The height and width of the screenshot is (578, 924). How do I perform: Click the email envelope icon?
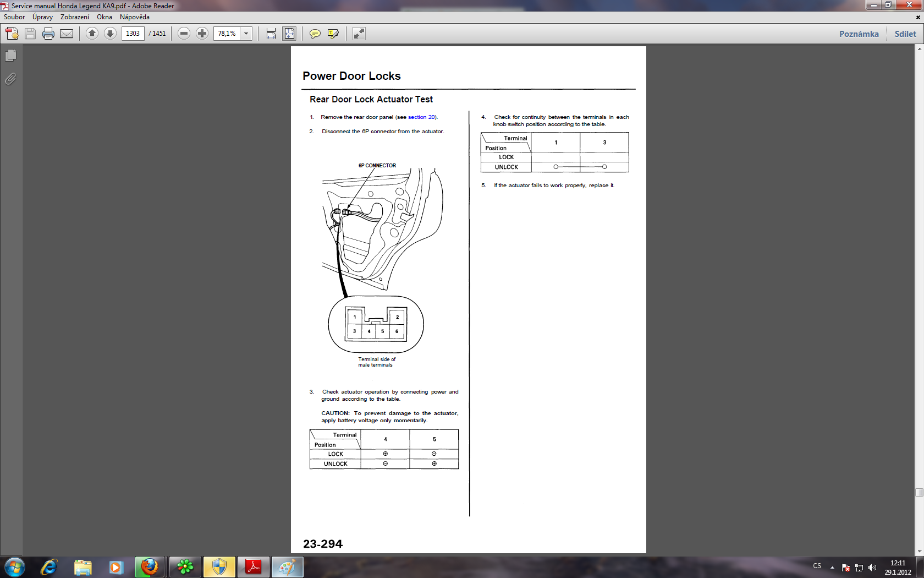tap(67, 34)
